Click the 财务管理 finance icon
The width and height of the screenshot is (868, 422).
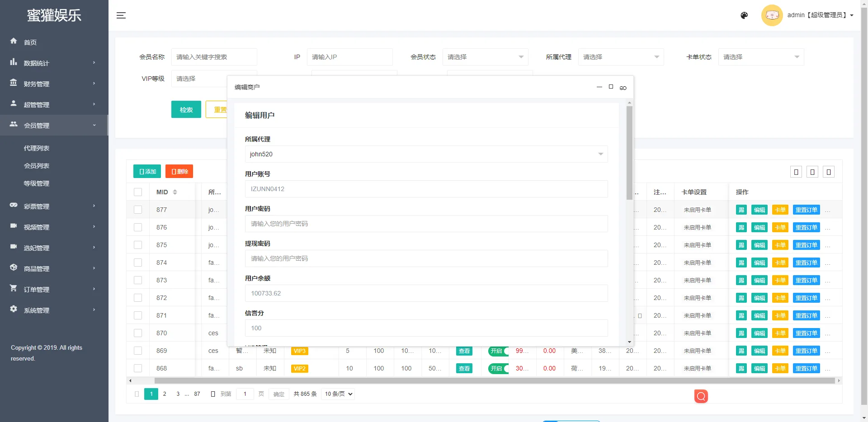[14, 83]
